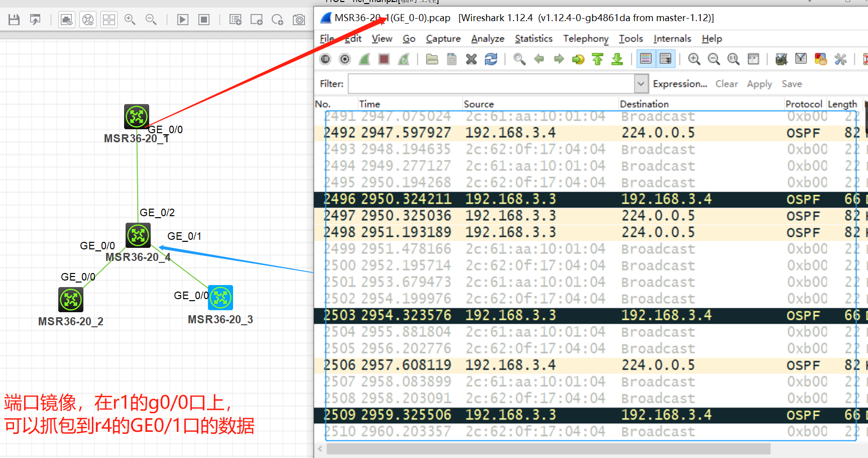Expand the Filter history dropdown arrow
Image resolution: width=868 pixels, height=458 pixels.
click(x=641, y=84)
